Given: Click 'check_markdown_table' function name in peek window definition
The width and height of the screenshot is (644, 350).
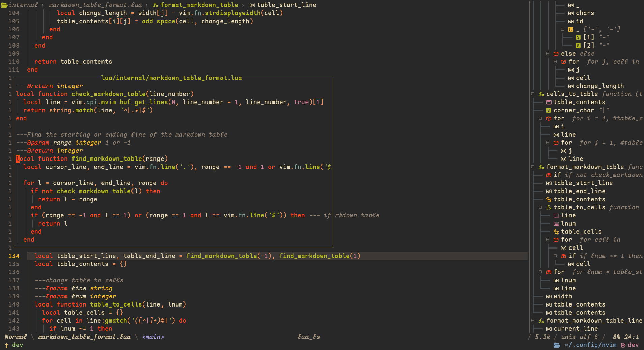Looking at the screenshot, I should (109, 94).
